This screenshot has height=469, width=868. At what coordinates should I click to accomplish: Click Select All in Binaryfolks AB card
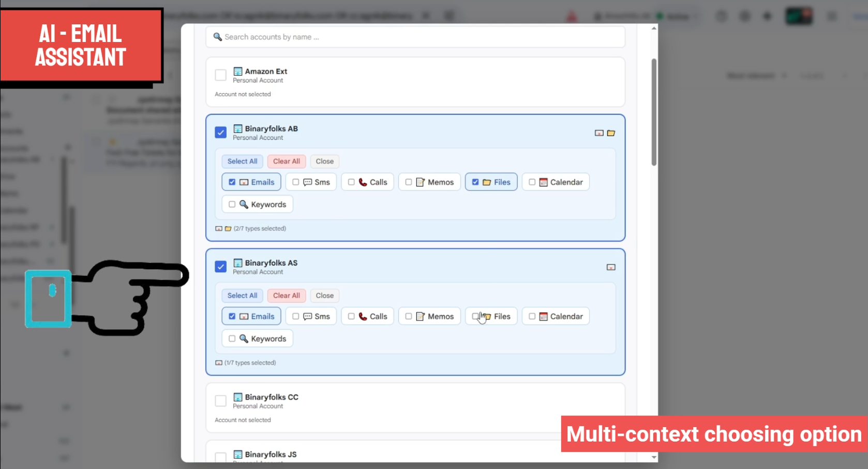click(x=242, y=162)
